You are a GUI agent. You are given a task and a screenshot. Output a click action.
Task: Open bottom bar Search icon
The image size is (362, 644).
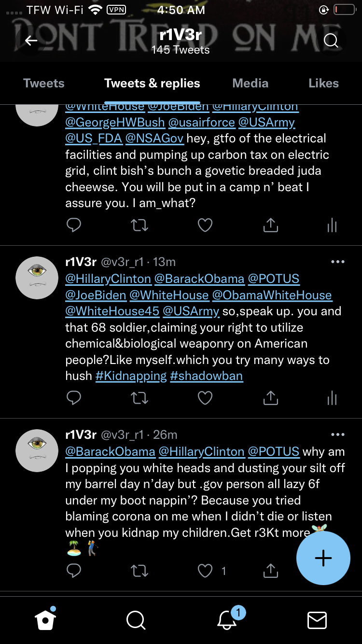tap(136, 620)
